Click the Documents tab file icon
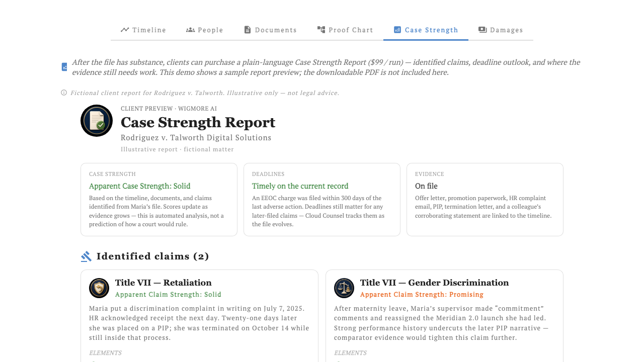Image resolution: width=644 pixels, height=362 pixels. 247,30
